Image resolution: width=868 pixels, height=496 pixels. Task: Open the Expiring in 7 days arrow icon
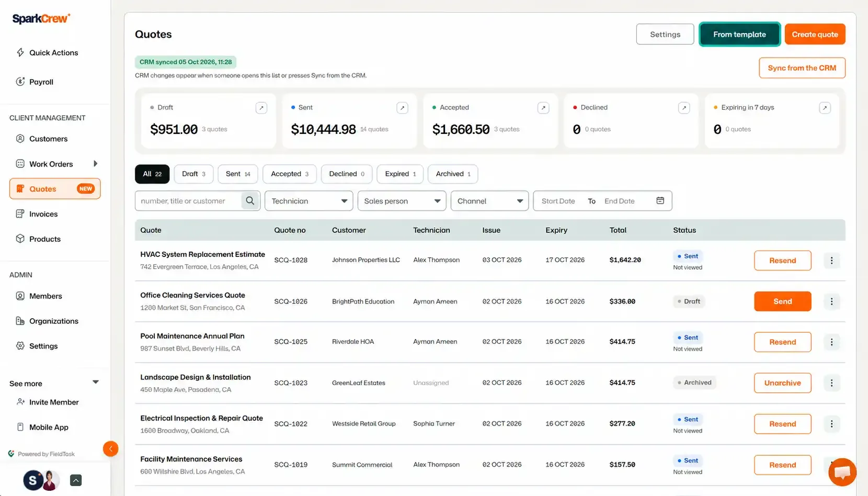pos(825,108)
